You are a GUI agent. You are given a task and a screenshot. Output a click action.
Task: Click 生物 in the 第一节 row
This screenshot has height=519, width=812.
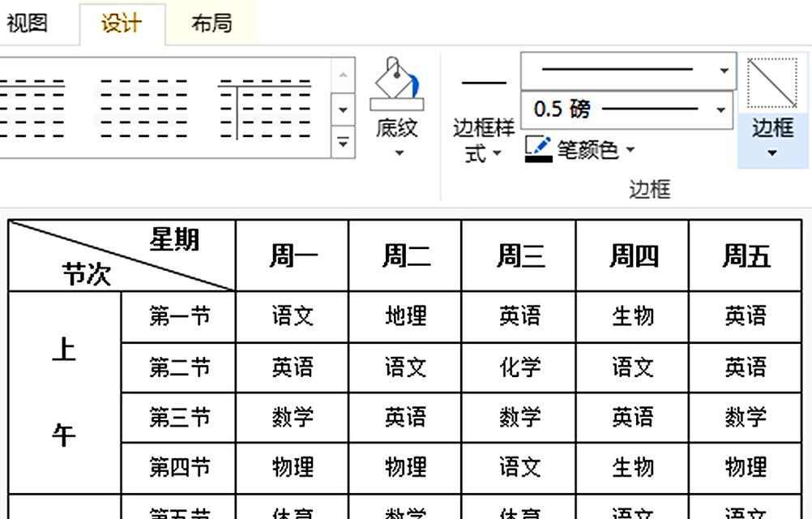click(634, 316)
